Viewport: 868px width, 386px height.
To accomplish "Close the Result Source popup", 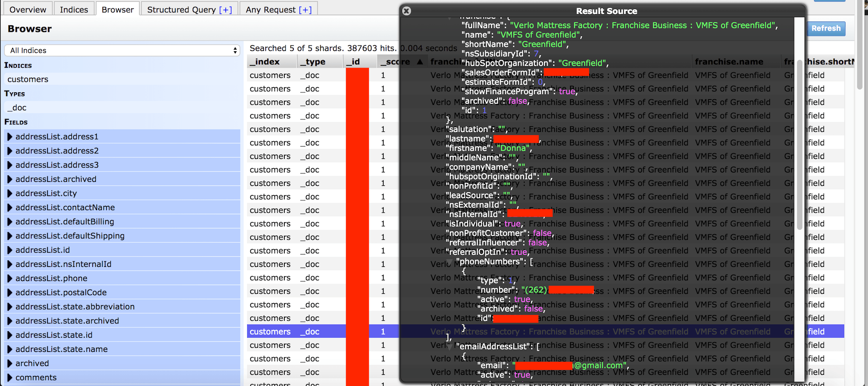I will coord(406,11).
